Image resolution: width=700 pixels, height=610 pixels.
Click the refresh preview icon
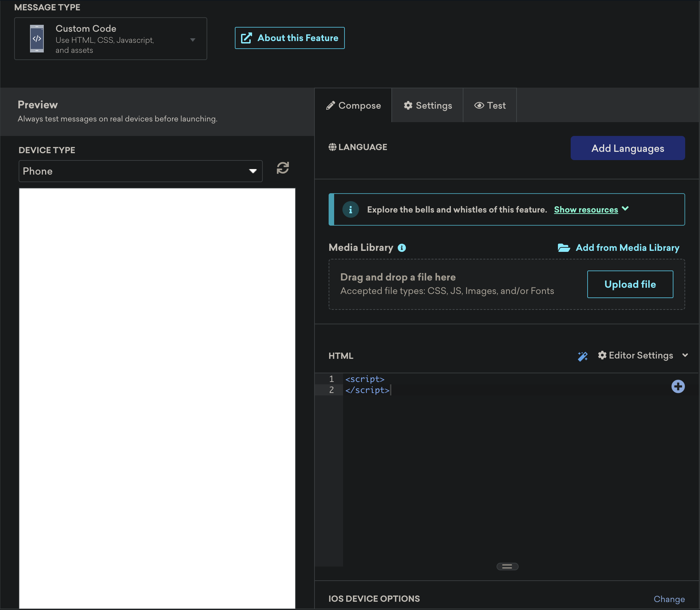(282, 169)
